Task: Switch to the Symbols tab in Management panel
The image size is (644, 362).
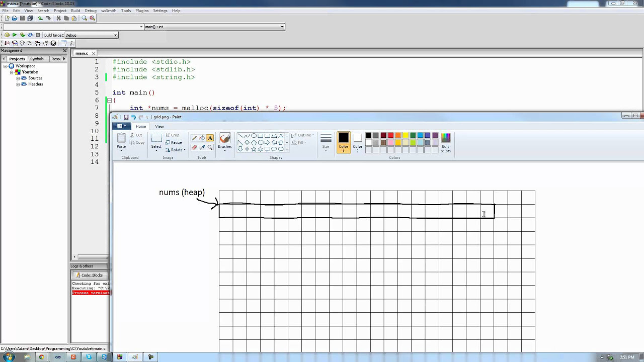Action: pos(37,59)
